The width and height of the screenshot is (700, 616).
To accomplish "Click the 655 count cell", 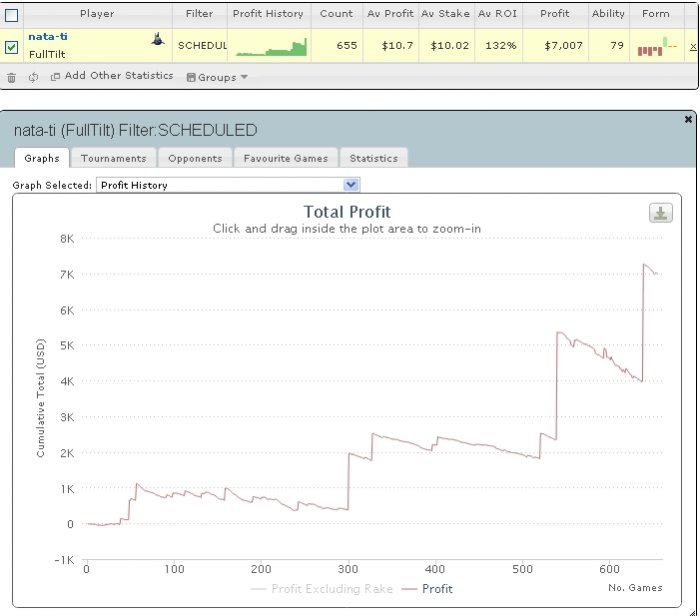I will [347, 46].
